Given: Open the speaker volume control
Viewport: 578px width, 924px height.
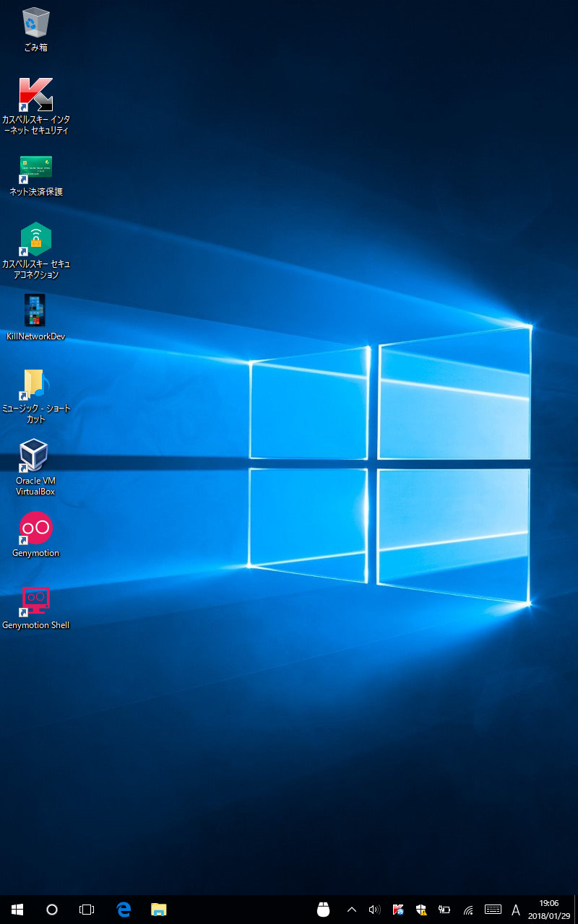Looking at the screenshot, I should click(374, 910).
